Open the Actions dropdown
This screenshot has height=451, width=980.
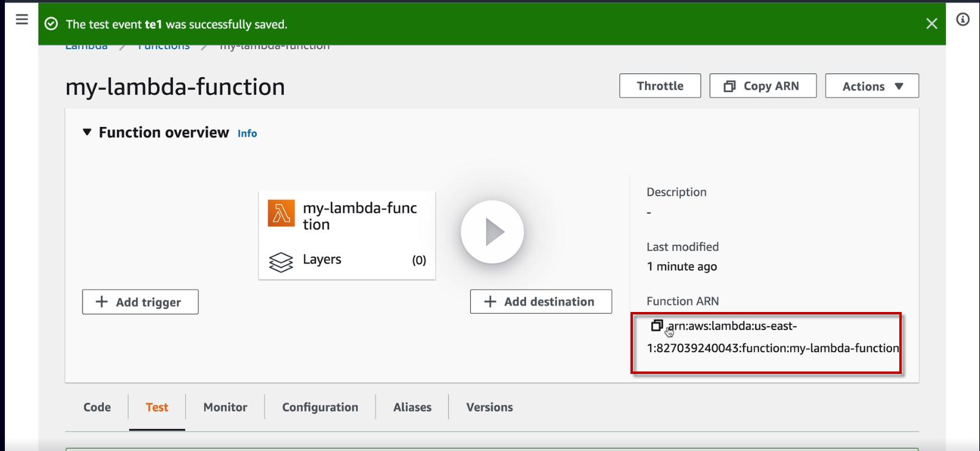(x=872, y=86)
